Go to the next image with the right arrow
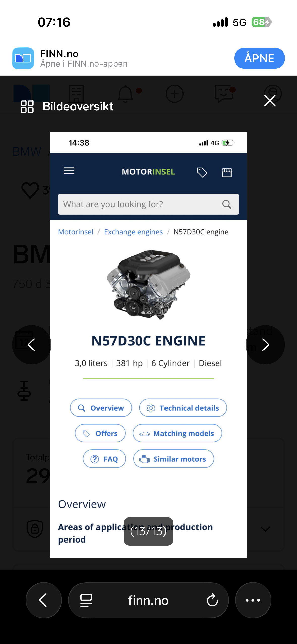The height and width of the screenshot is (644, 297). (x=265, y=344)
